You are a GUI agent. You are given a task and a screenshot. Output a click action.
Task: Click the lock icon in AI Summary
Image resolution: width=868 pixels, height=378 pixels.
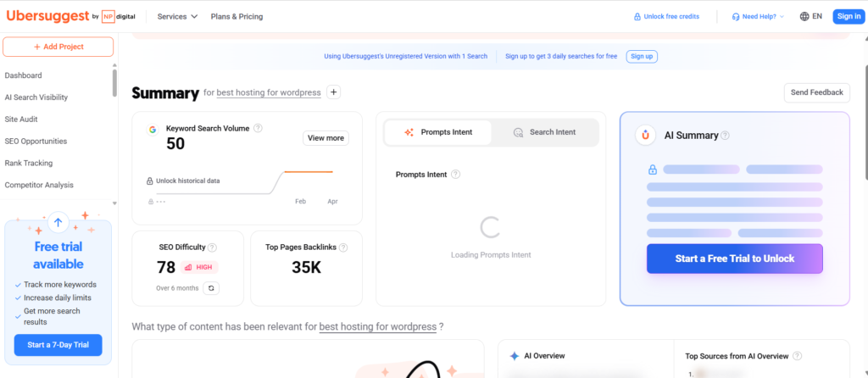pos(652,170)
